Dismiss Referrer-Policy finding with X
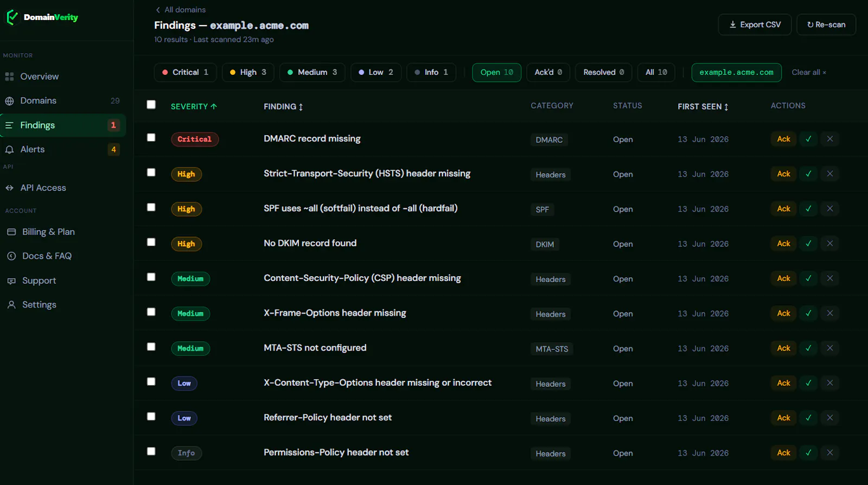 [x=830, y=418]
